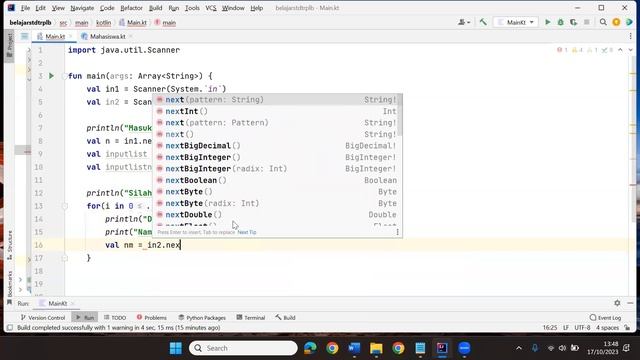Screen dimensions: 640x360
Task: Click the green run gutter arrow beside fun main
Action: 51,76
